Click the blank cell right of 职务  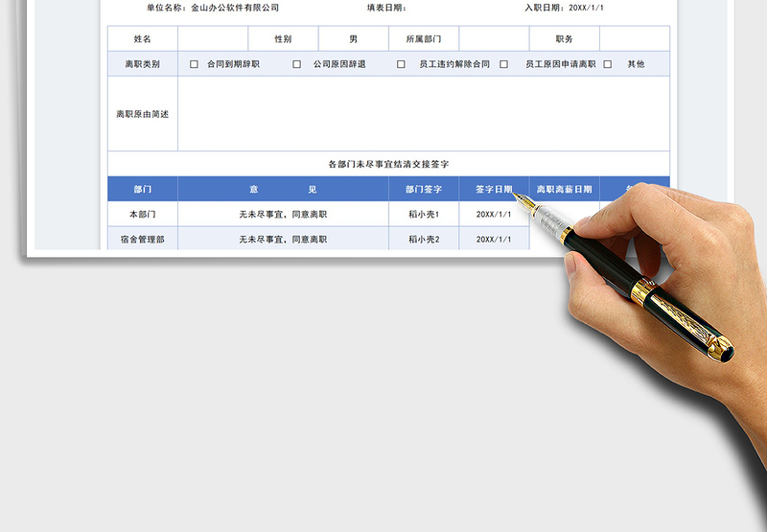634,39
